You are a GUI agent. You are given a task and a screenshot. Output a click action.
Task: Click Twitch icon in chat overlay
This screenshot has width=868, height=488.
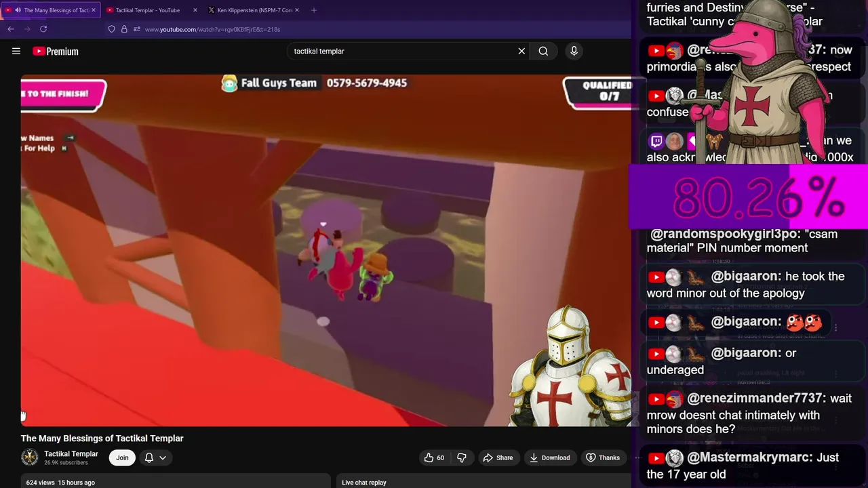(x=656, y=142)
